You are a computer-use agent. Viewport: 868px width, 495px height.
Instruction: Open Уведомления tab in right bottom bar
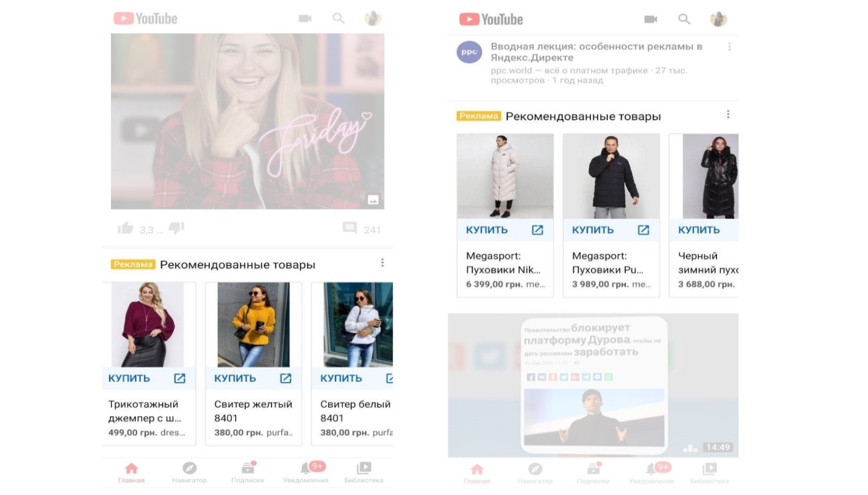(x=651, y=473)
